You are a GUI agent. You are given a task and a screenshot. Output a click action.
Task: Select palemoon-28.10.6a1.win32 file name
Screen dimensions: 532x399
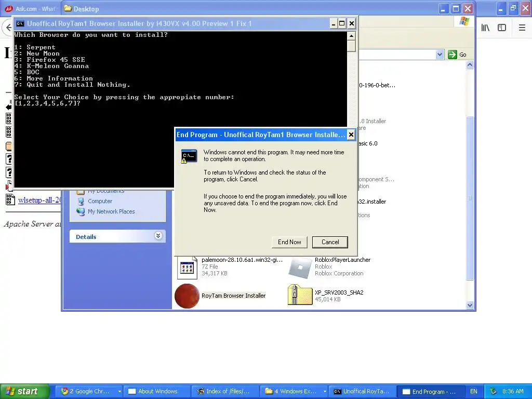coord(242,260)
